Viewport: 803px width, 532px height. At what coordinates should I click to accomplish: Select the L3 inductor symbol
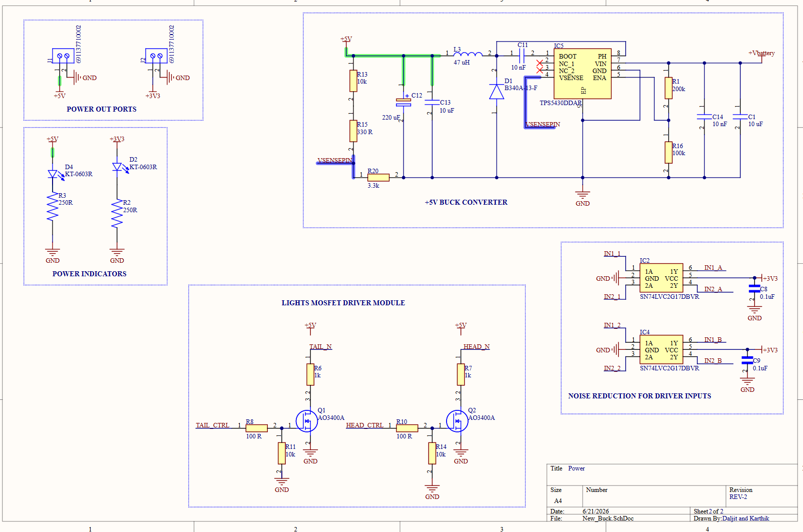tap(468, 54)
